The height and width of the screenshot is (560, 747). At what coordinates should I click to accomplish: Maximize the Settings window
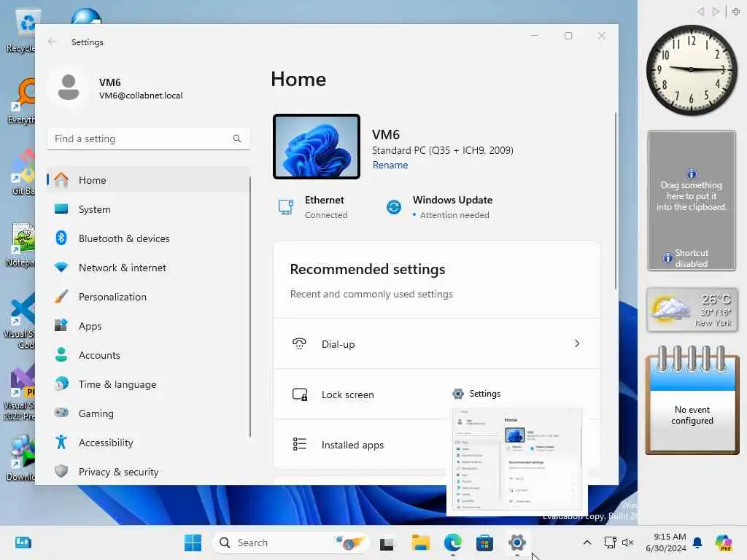coord(568,36)
